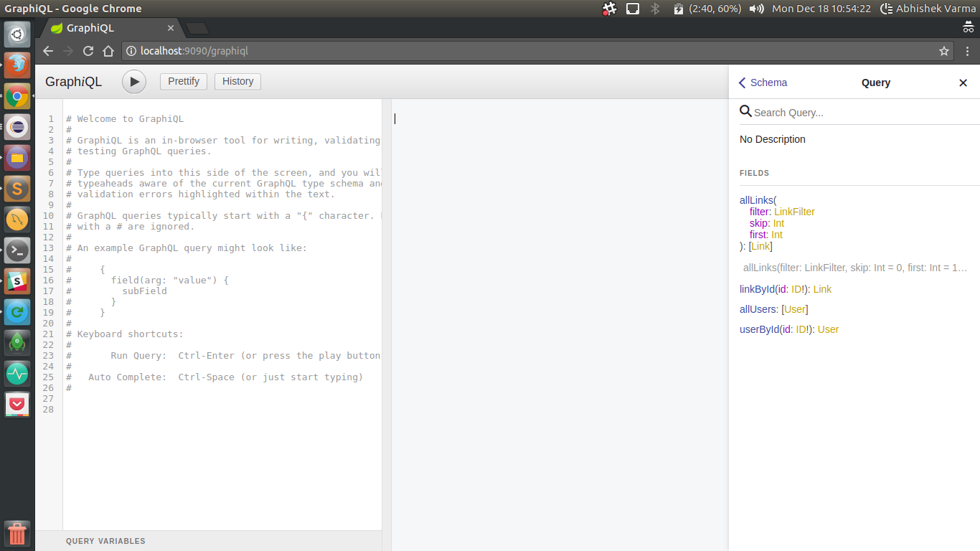Click comment line 1 "# Welcome to GraphiQL"
980x551 pixels.
[x=125, y=119]
